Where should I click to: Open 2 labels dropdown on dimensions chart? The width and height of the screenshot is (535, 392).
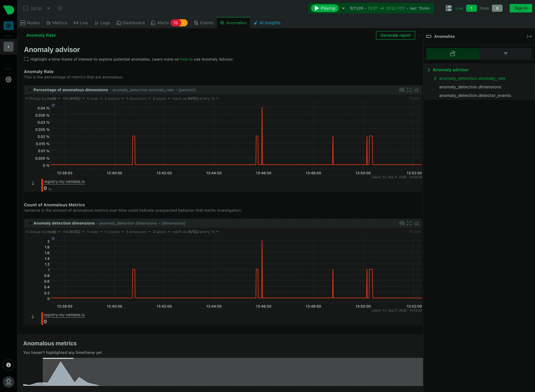[x=161, y=232]
